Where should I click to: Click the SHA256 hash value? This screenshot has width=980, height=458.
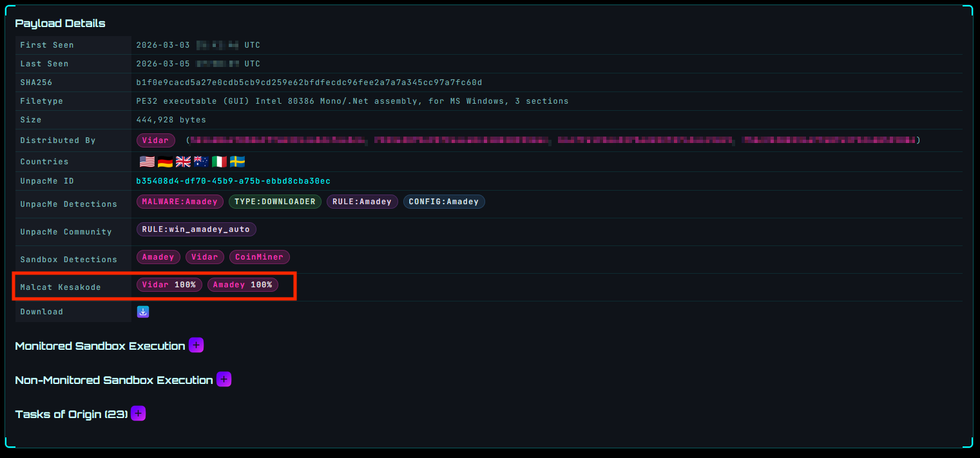click(309, 82)
